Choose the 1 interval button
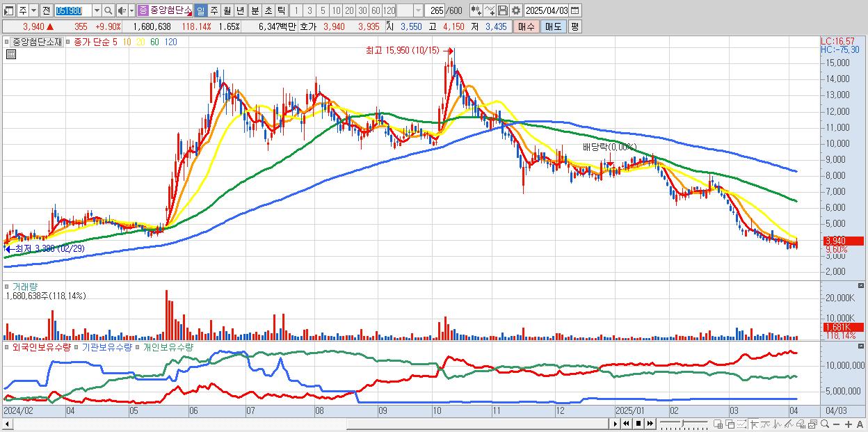The height and width of the screenshot is (432, 868). tap(296, 10)
